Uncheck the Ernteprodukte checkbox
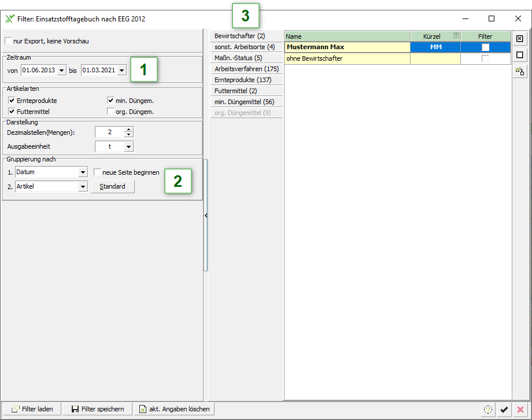Image resolution: width=532 pixels, height=420 pixels. [x=12, y=101]
